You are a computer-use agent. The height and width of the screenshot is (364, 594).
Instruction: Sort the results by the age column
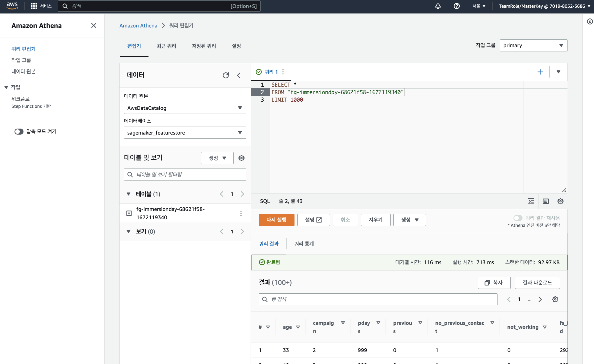pos(298,327)
